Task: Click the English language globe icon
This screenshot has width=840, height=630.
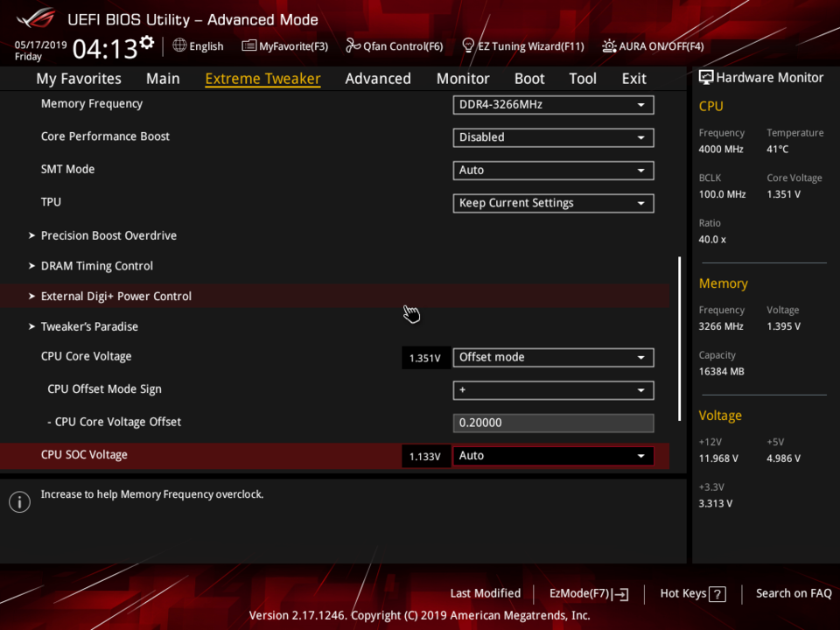Action: 179,45
